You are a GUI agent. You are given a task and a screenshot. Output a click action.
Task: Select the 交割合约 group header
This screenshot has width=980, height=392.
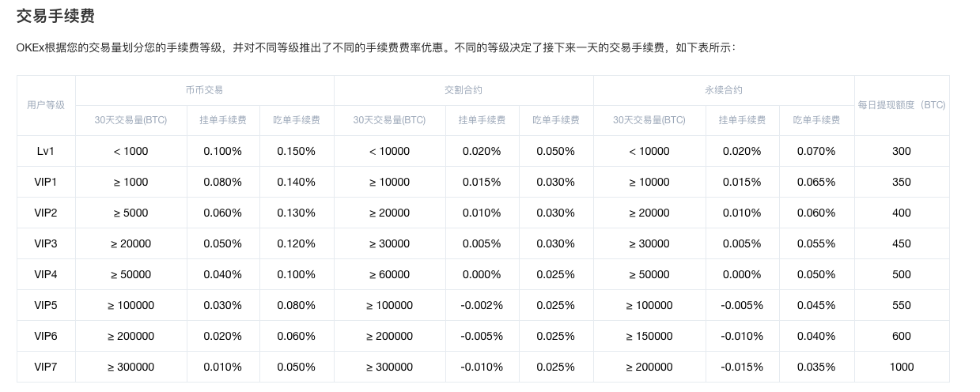(x=464, y=90)
